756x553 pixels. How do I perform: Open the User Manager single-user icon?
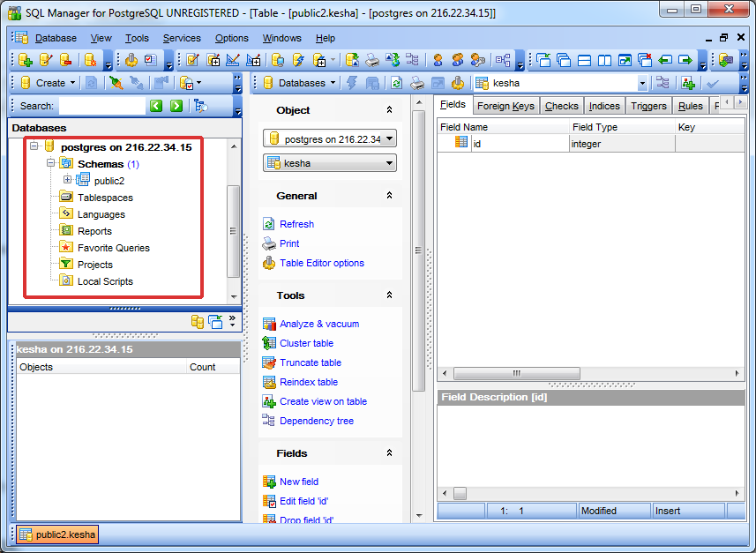point(438,60)
